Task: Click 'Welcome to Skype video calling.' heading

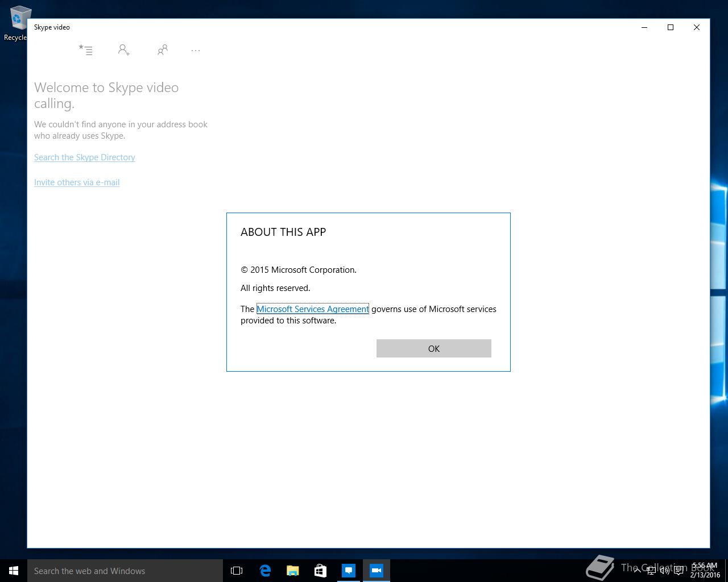Action: coord(106,95)
